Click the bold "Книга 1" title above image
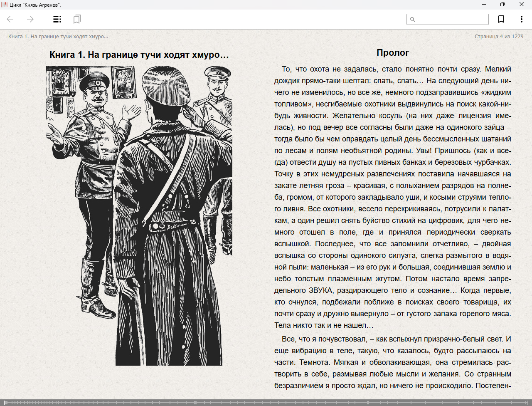 [139, 55]
